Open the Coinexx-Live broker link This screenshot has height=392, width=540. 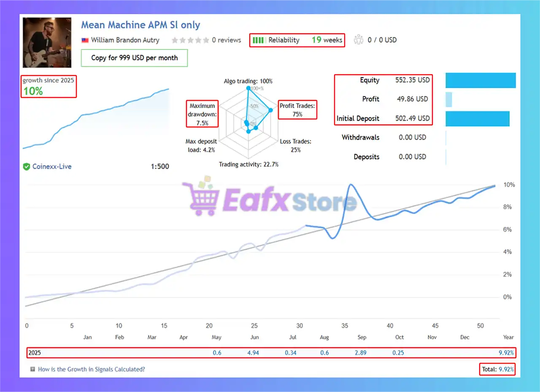[52, 167]
